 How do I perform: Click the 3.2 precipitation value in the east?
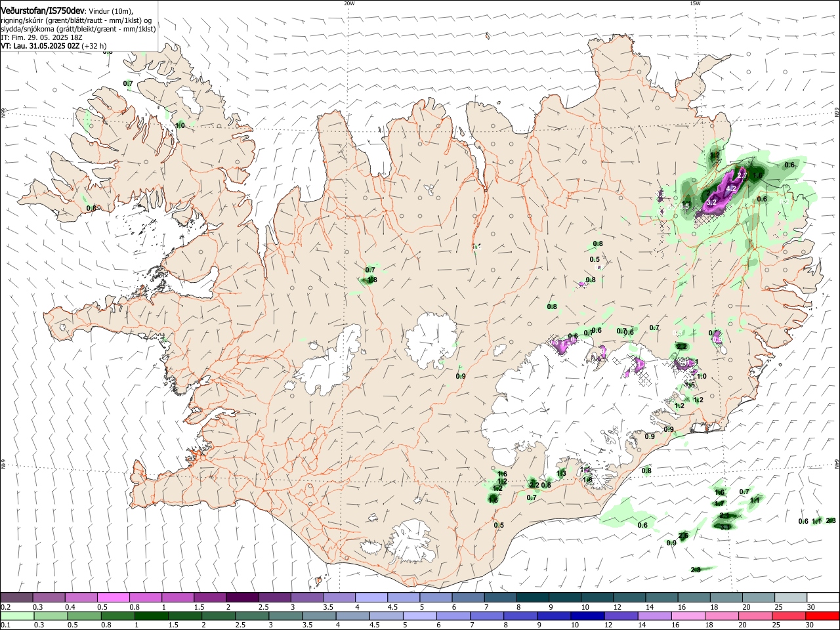tap(711, 202)
